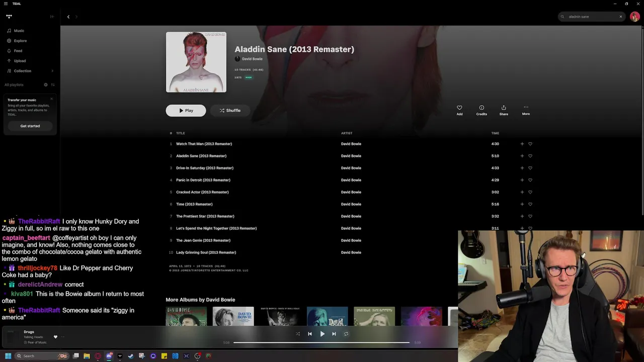
Task: Click the TIDAL logo in the sidebar
Action: click(x=9, y=17)
